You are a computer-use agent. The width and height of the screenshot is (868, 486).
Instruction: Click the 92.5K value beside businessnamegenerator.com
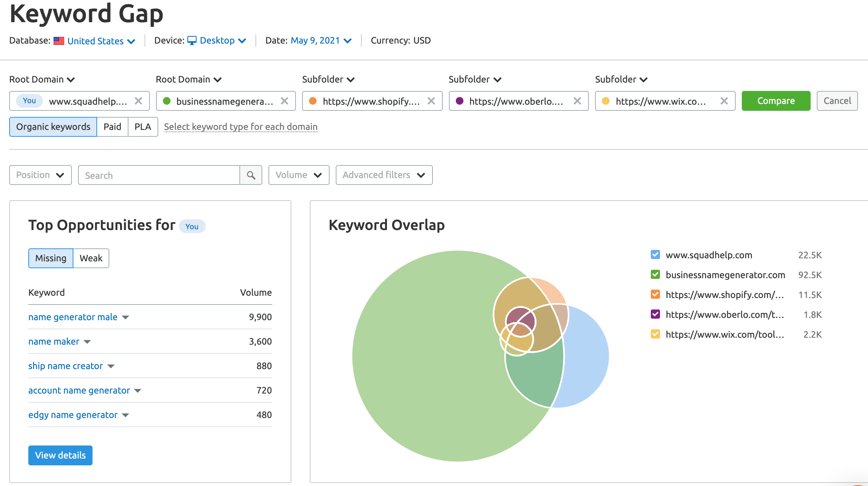(x=810, y=275)
